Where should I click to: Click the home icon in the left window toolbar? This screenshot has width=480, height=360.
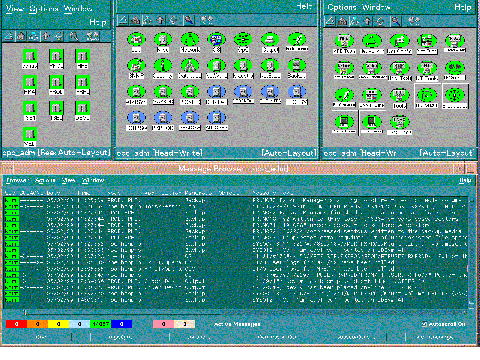point(21,36)
